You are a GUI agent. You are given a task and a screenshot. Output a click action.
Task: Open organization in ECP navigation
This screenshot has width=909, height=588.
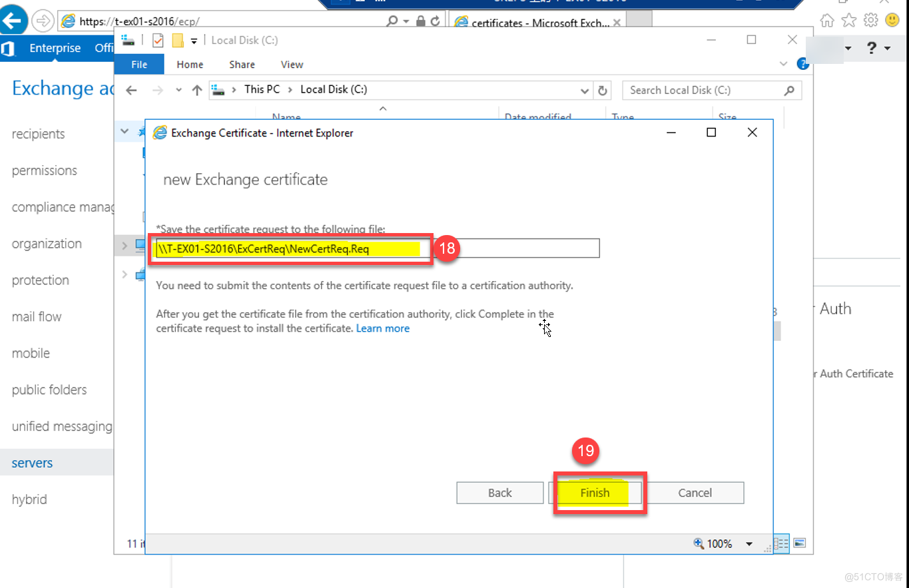(x=47, y=244)
